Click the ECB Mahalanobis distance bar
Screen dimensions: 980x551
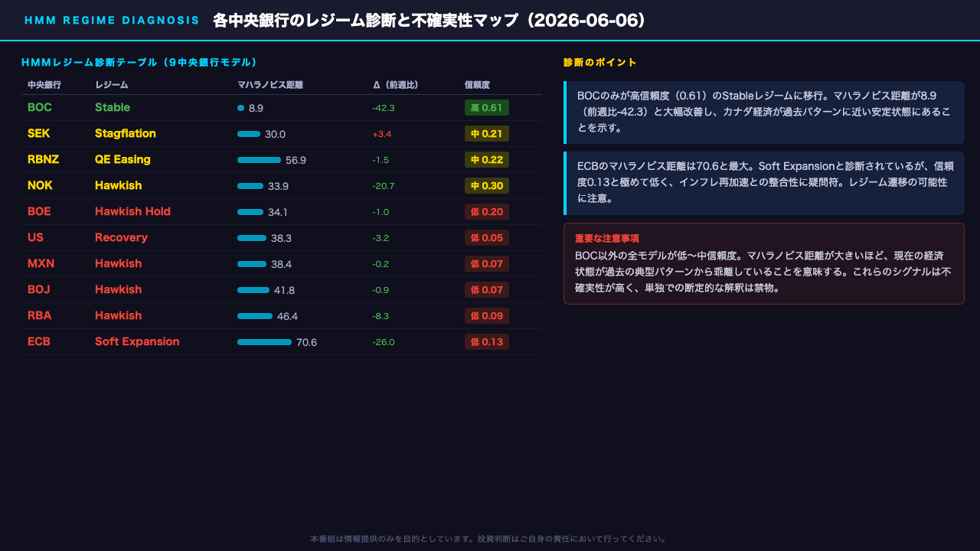(264, 342)
